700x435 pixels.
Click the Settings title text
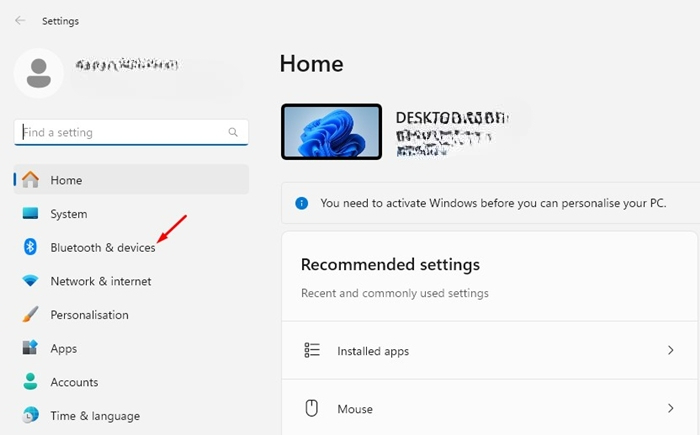point(60,21)
